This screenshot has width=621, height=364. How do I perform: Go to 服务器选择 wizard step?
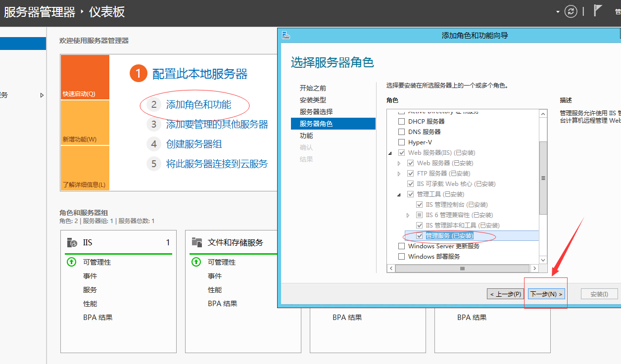(316, 112)
